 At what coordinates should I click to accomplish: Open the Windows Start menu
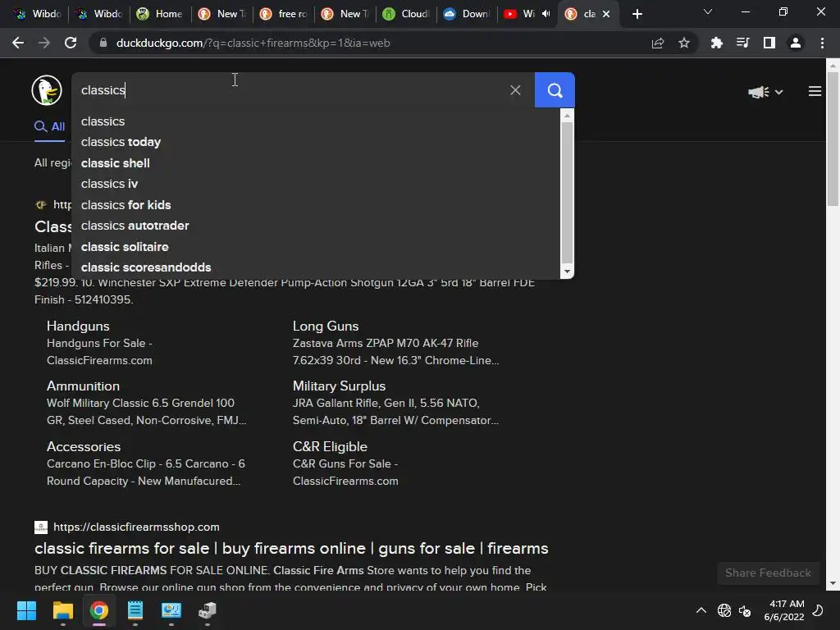26,610
